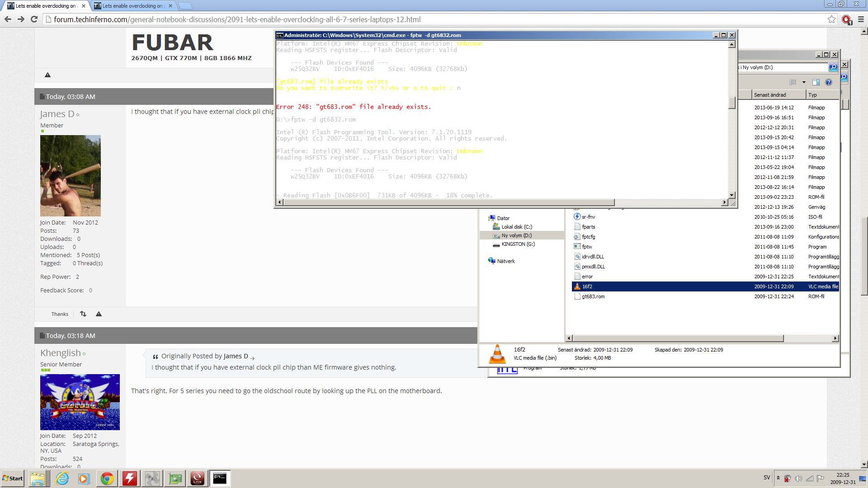The image size is (868, 488).
Task: Open the red lightning bolt taskbar app
Action: coord(130,479)
